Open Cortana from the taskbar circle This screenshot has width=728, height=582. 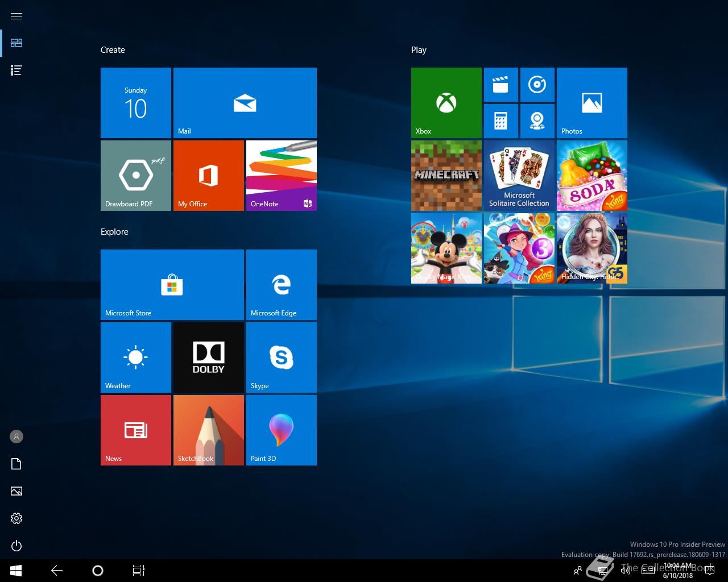[97, 571]
